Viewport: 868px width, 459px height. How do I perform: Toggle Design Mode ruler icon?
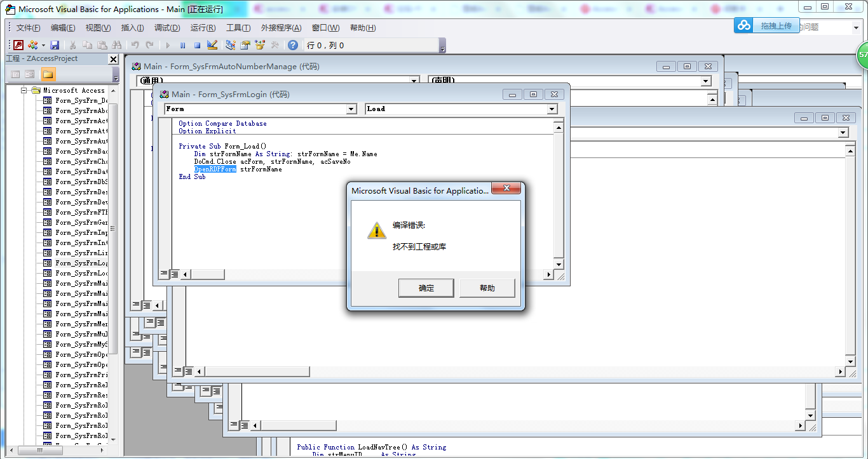coord(212,45)
